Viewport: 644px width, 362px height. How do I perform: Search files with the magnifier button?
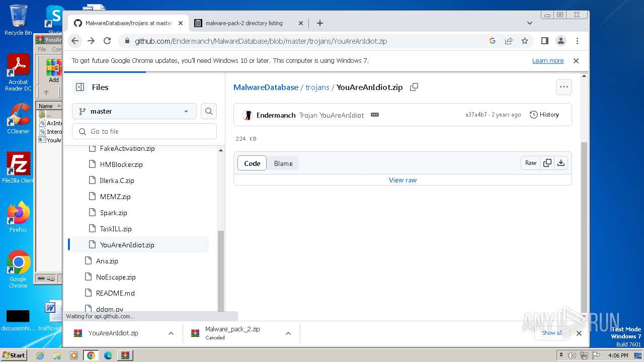coord(209,111)
